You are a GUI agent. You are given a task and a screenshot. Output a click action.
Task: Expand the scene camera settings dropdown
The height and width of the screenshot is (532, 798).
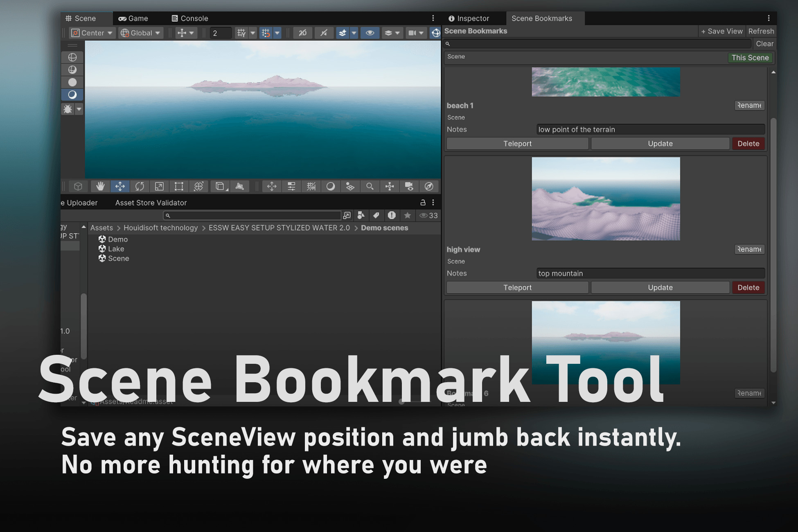coord(416,33)
